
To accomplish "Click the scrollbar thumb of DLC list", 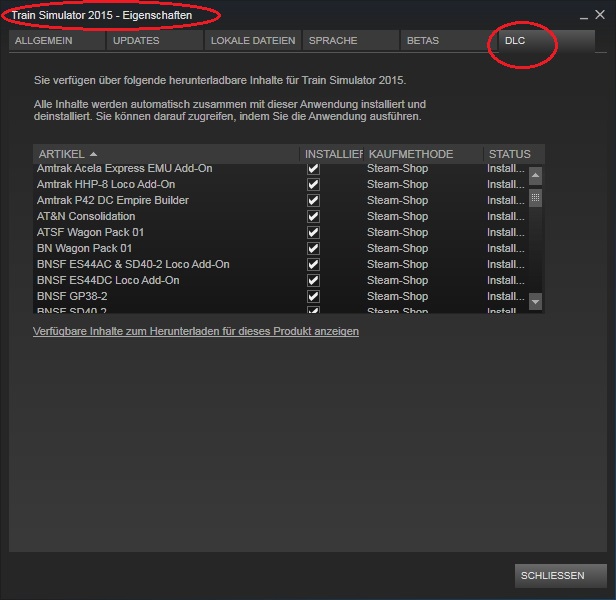I will tap(535, 198).
